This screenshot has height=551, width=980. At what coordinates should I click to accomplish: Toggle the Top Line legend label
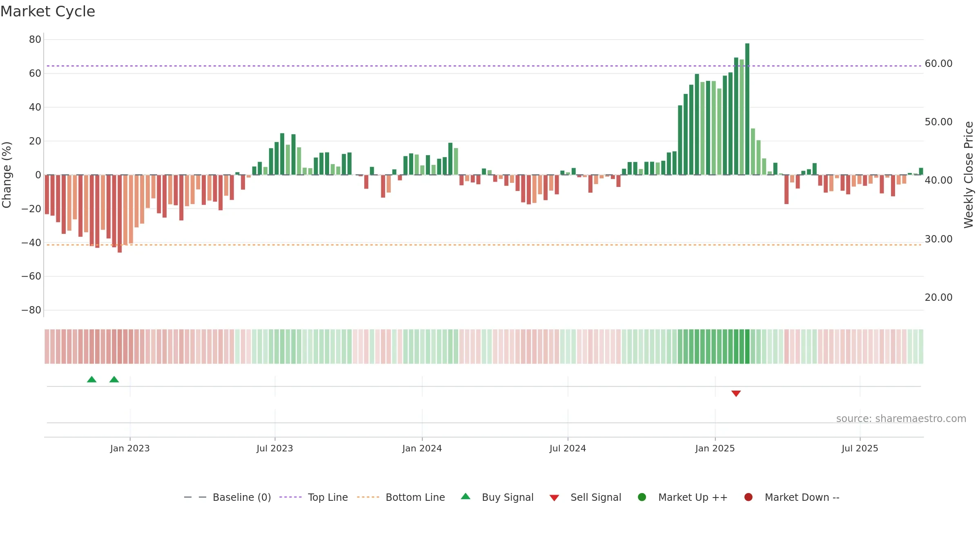pyautogui.click(x=328, y=497)
